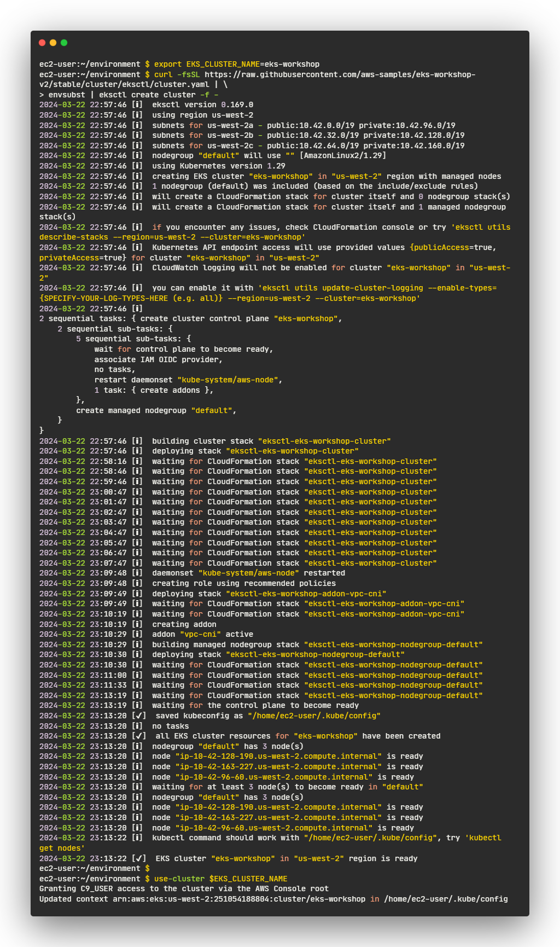Screen dimensions: 560x947
Task: Click the yellow minimize window button
Action: pos(53,43)
